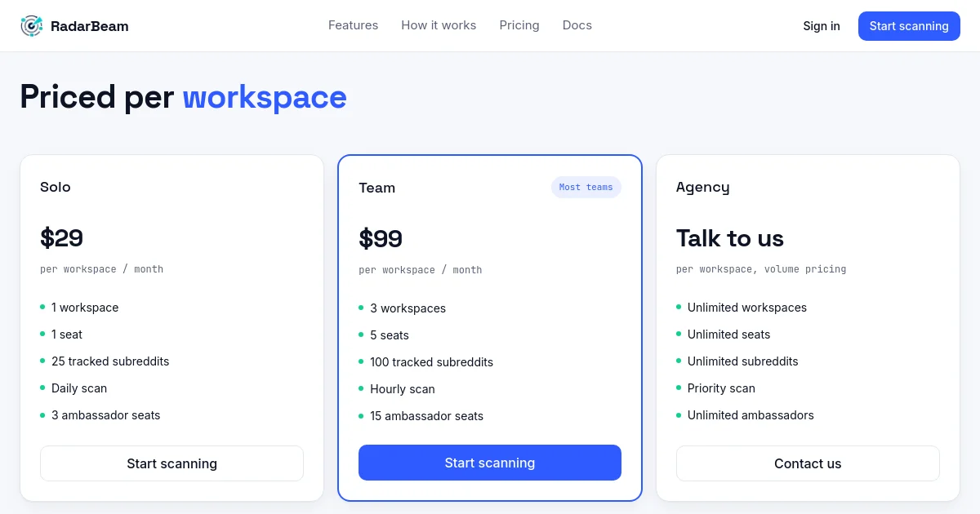This screenshot has width=980, height=514.
Task: Click the Solo plan title
Action: pyautogui.click(x=56, y=187)
